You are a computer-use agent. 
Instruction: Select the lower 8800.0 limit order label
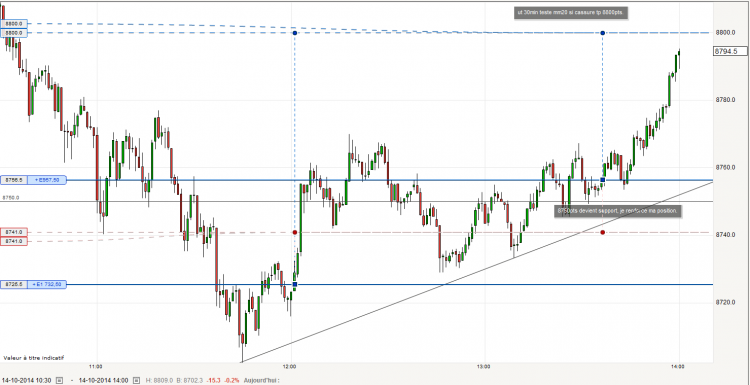pyautogui.click(x=15, y=33)
